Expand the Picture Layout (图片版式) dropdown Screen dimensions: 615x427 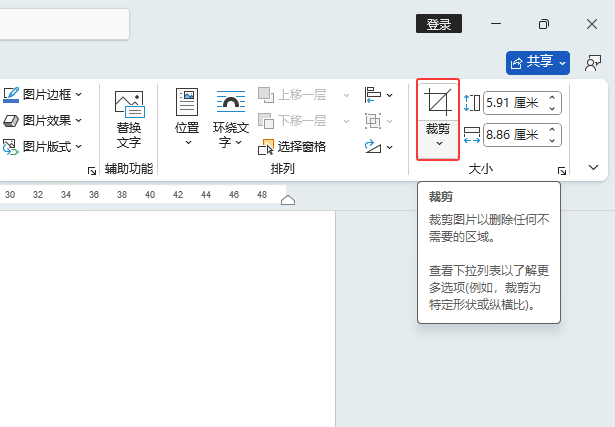pyautogui.click(x=79, y=147)
